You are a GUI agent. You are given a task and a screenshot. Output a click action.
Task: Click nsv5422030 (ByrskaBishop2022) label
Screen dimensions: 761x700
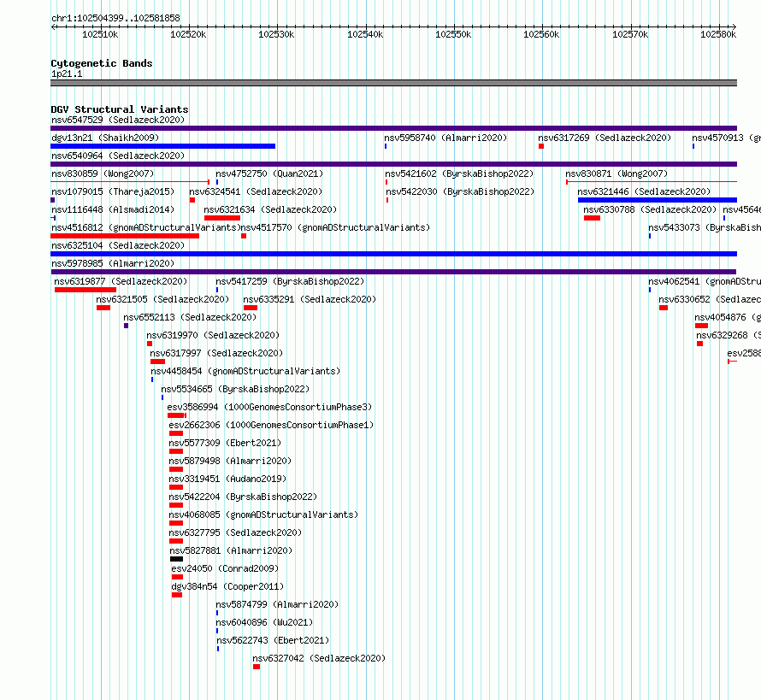460,191
